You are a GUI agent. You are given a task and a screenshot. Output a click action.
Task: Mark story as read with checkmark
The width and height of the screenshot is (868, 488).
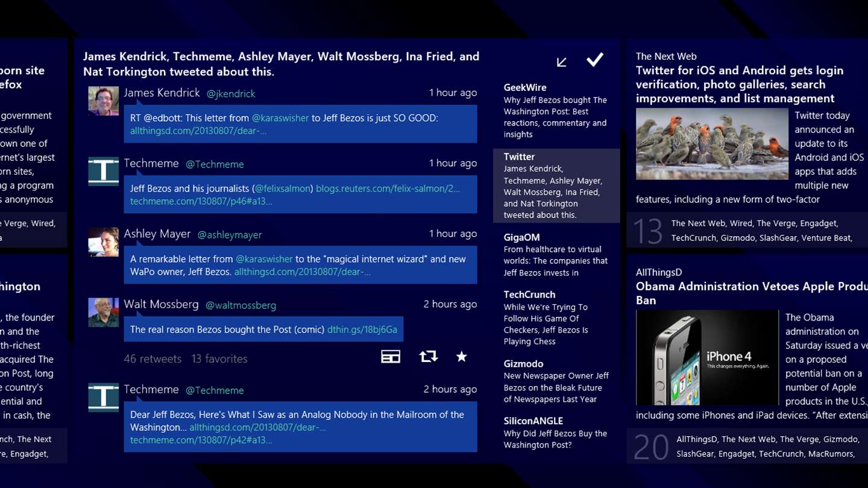pos(594,60)
